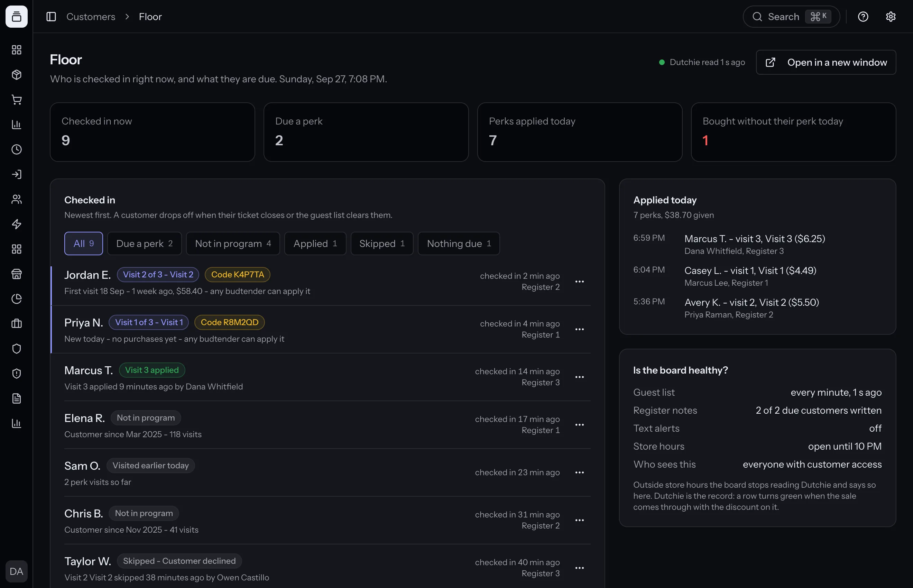Open row menu for Sam O.

[579, 472]
